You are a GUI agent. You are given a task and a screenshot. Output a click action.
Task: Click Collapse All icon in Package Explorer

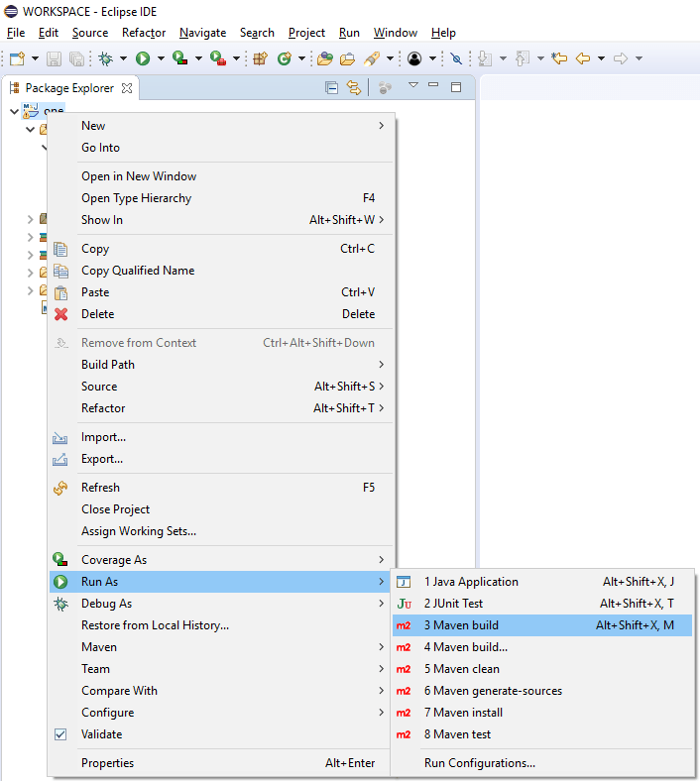click(331, 88)
